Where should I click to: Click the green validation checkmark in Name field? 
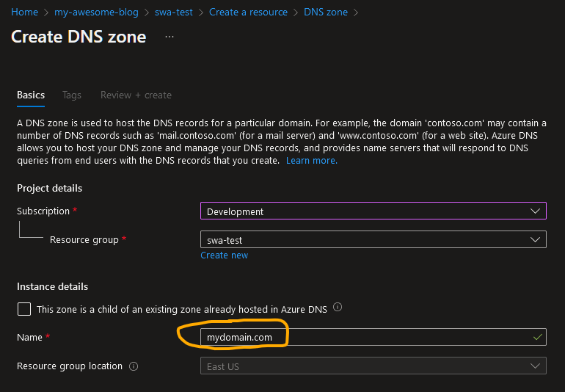(537, 337)
